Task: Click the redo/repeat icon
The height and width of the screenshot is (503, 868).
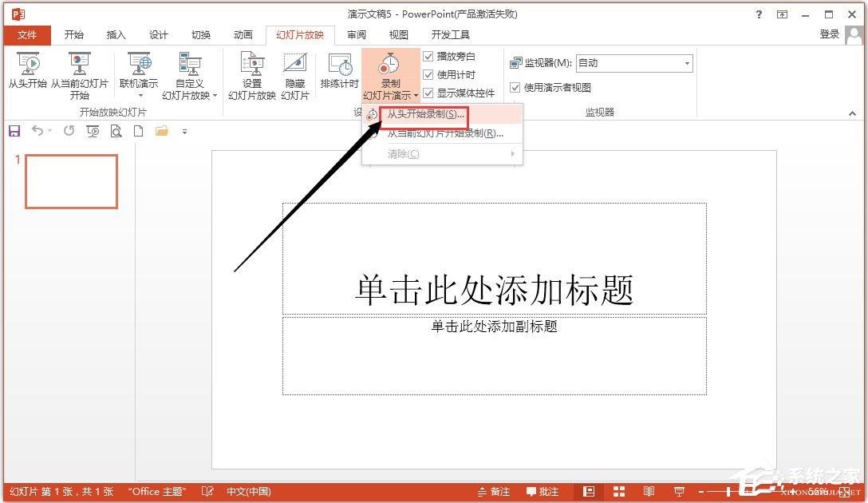Action: pyautogui.click(x=69, y=131)
